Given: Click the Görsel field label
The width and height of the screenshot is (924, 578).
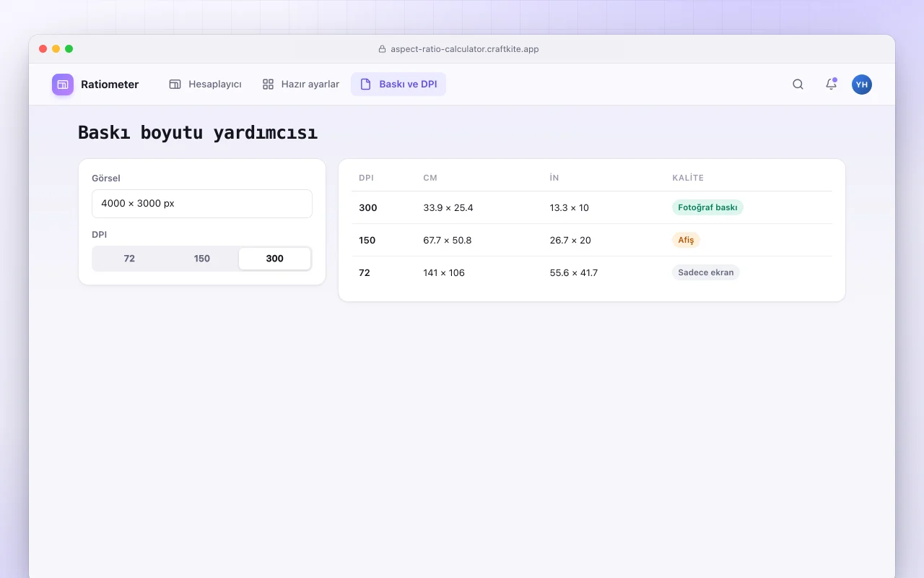Looking at the screenshot, I should [x=106, y=178].
